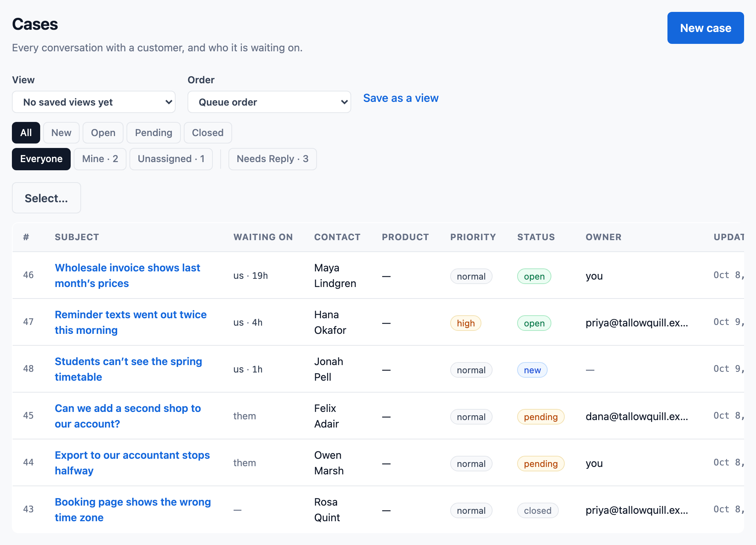756x545 pixels.
Task: Toggle the Unassigned · 1 filter
Action: 171,159
